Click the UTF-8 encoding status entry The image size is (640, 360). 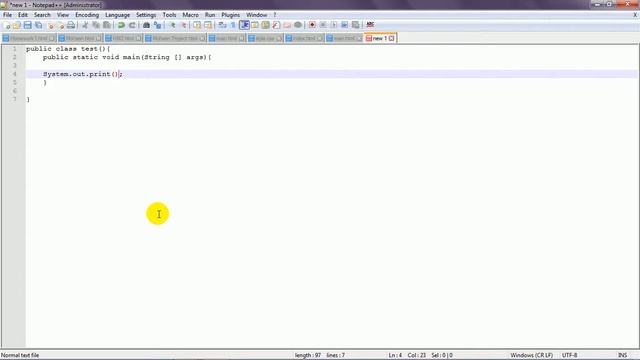click(569, 355)
